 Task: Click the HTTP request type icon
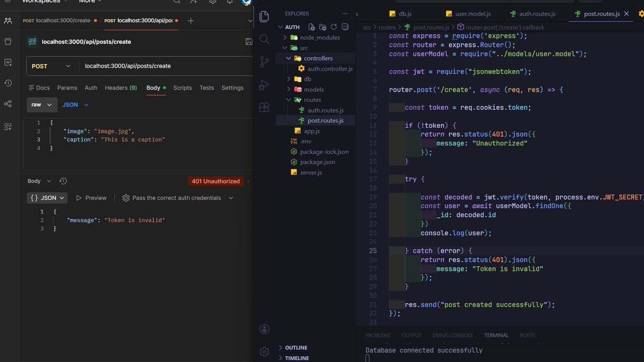coord(32,41)
